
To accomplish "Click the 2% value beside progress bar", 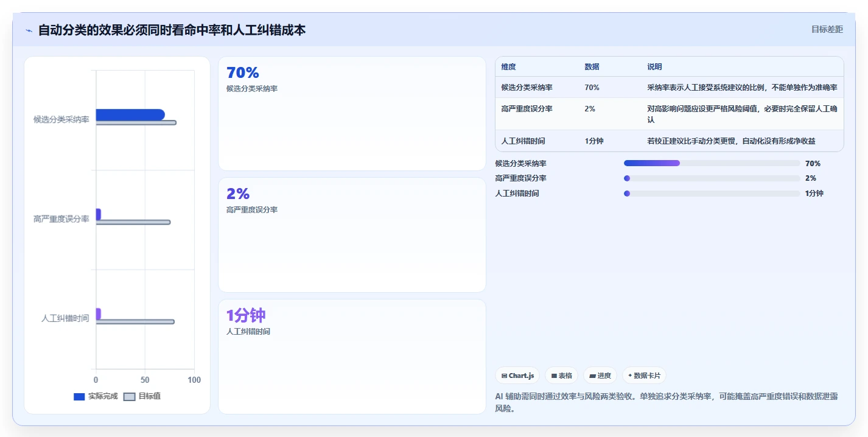I will tap(810, 178).
